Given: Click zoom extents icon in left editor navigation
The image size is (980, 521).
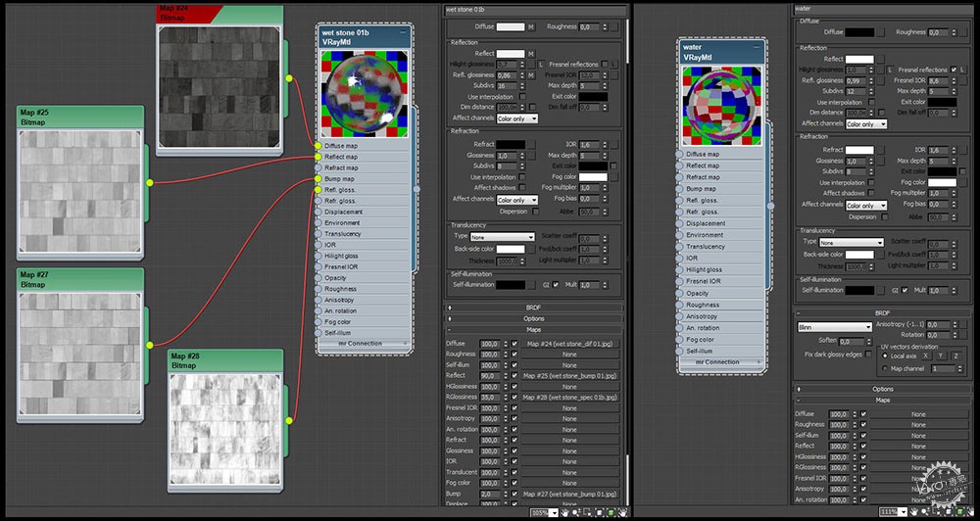Looking at the screenshot, I should click(x=599, y=512).
